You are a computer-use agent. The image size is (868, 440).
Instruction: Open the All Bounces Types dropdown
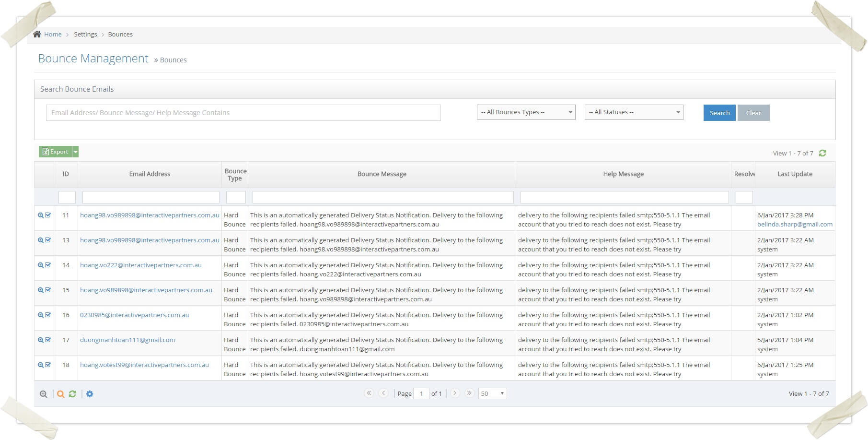coord(526,112)
